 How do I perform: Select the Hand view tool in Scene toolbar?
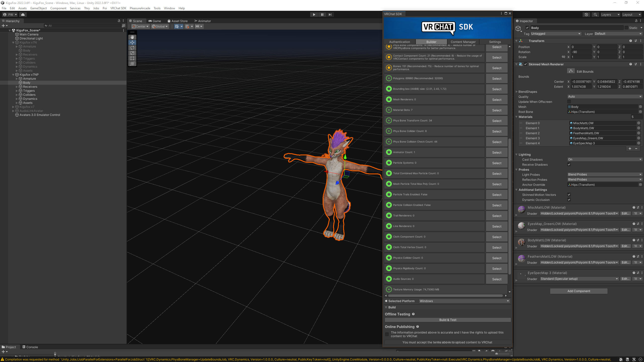point(133,37)
